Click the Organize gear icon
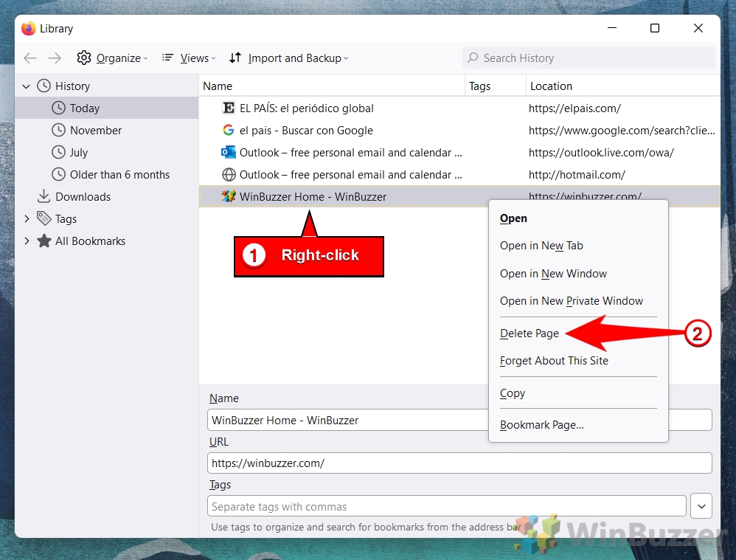The height and width of the screenshot is (560, 736). [84, 58]
